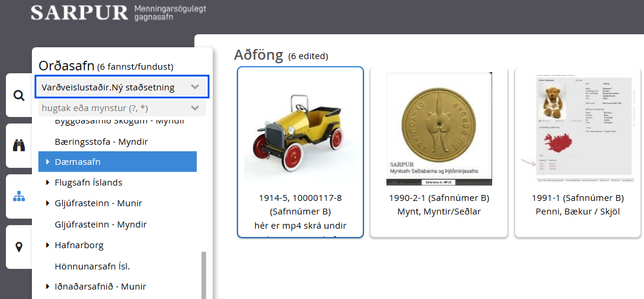This screenshot has height=299, width=644.
Task: Select Flugsafn Íslands in the tree
Action: (x=88, y=183)
